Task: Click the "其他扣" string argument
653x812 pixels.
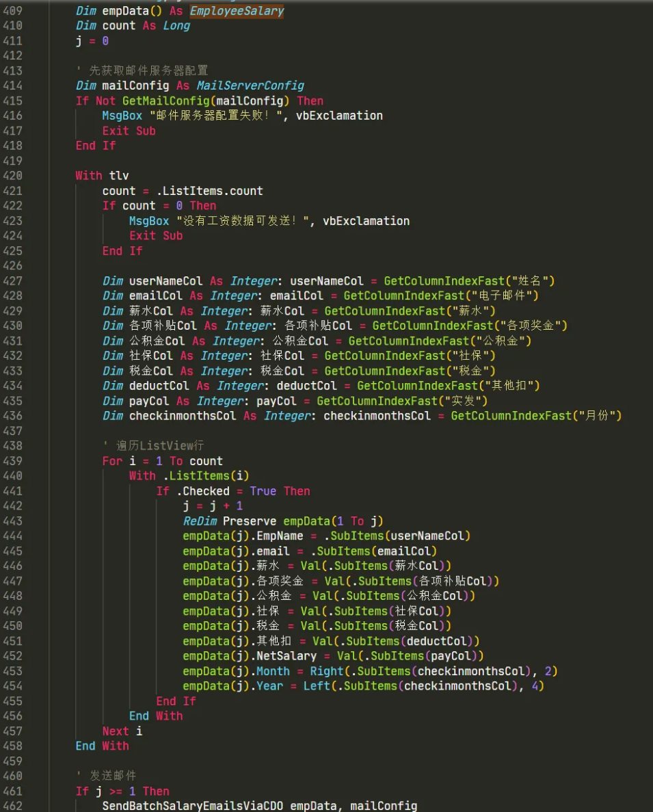Action: tap(509, 386)
